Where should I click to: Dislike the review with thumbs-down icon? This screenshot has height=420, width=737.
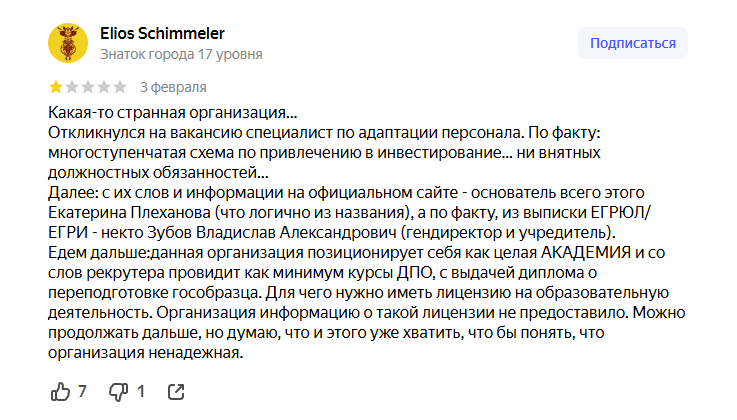tap(119, 391)
